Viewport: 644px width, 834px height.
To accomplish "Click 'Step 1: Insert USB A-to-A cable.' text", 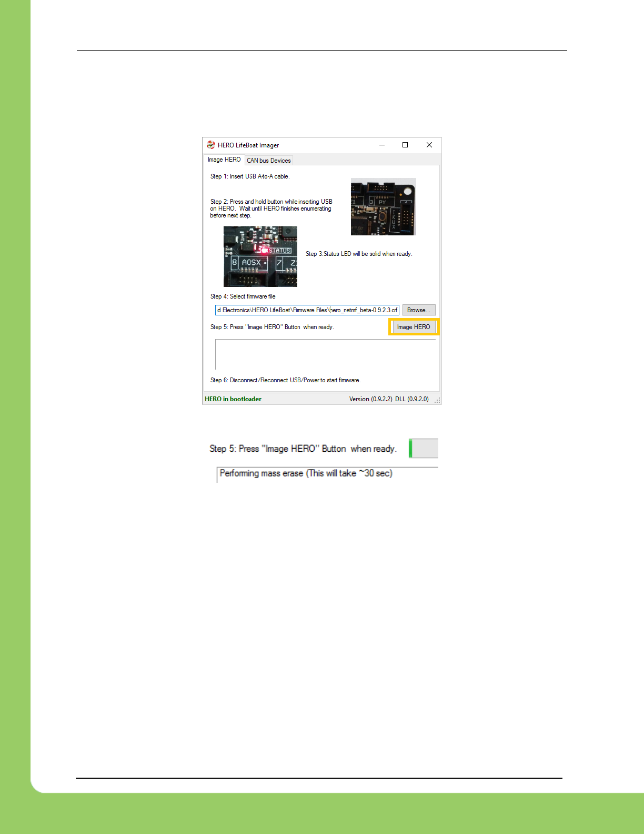I will 250,176.
